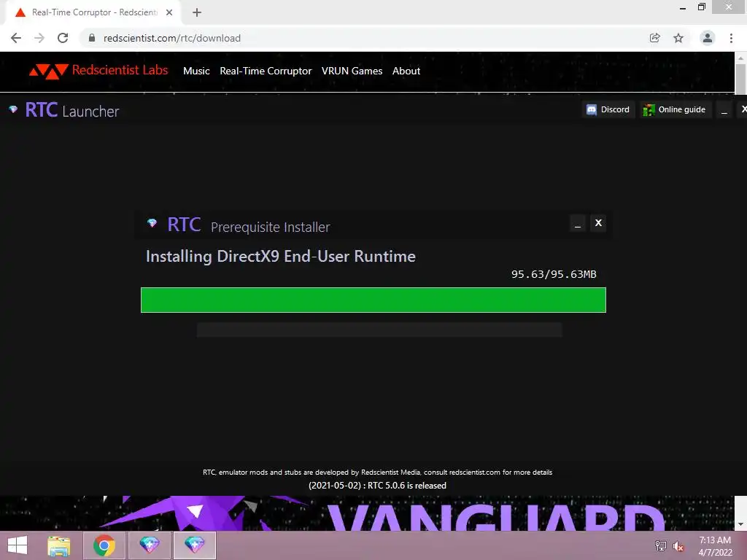The width and height of the screenshot is (747, 560).
Task: Minimize the RTC Launcher window
Action: [724, 110]
